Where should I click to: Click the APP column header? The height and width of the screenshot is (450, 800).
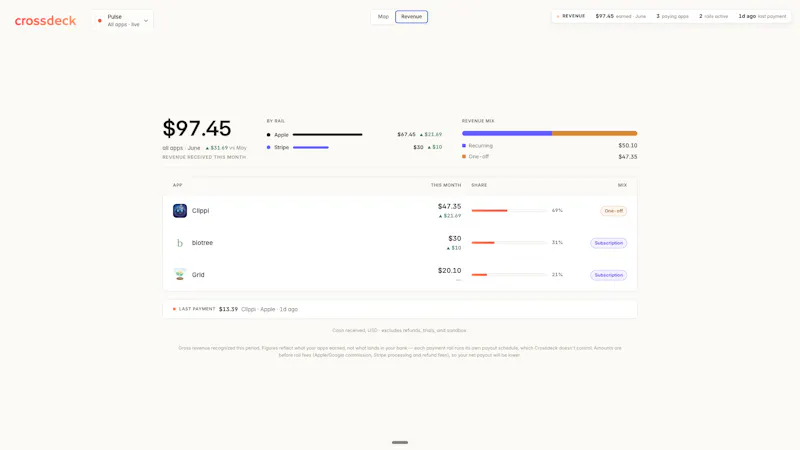click(x=178, y=185)
